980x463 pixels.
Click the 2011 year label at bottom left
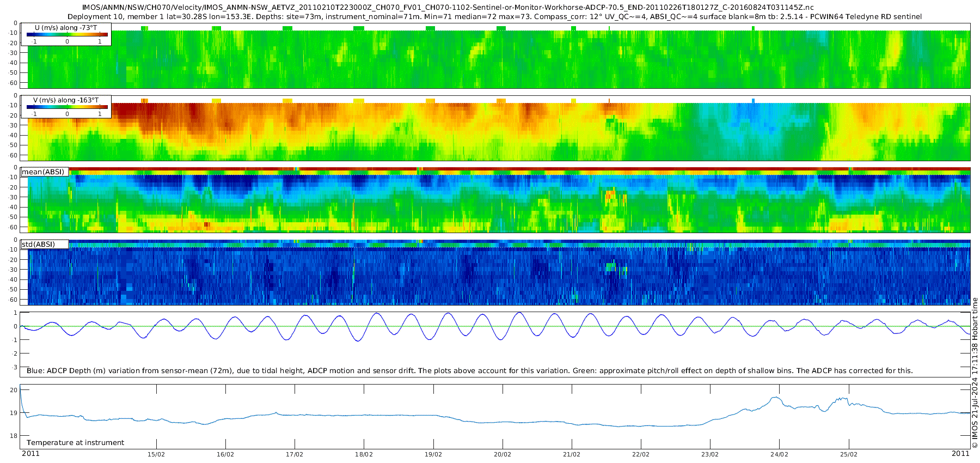(x=30, y=454)
